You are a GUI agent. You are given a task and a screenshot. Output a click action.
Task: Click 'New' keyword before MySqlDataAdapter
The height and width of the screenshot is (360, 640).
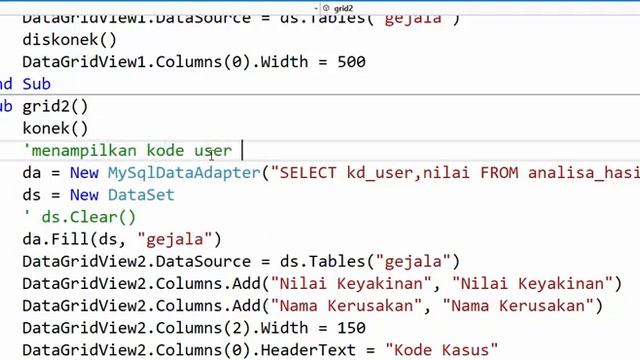(84, 173)
